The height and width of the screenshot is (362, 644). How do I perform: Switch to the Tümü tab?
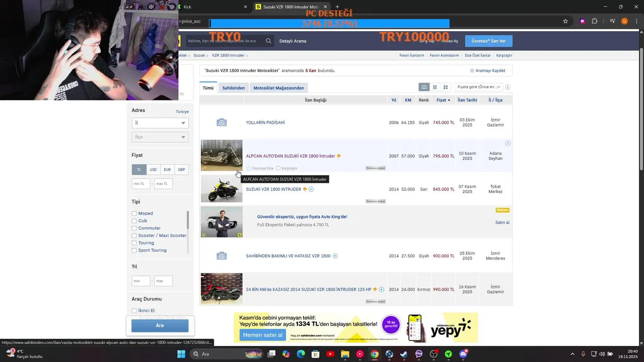click(208, 88)
